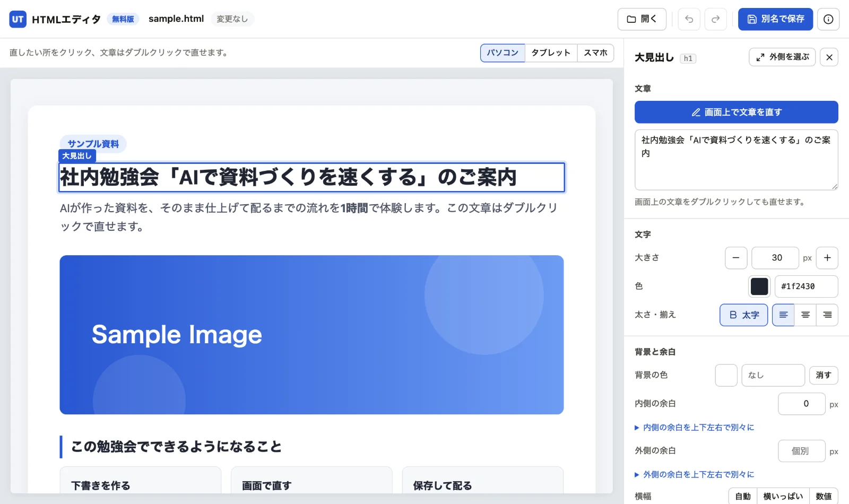Switch preview to タブレット view
Viewport: 849px width, 504px height.
click(x=551, y=53)
